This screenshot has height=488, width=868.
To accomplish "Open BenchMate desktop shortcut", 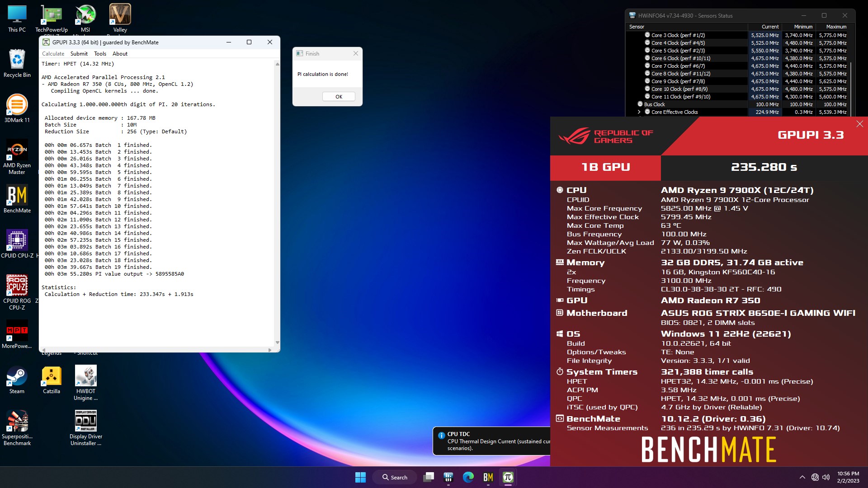I will tap(17, 199).
